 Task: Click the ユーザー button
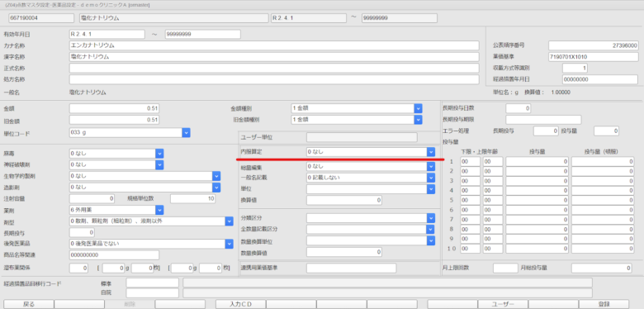(503, 304)
